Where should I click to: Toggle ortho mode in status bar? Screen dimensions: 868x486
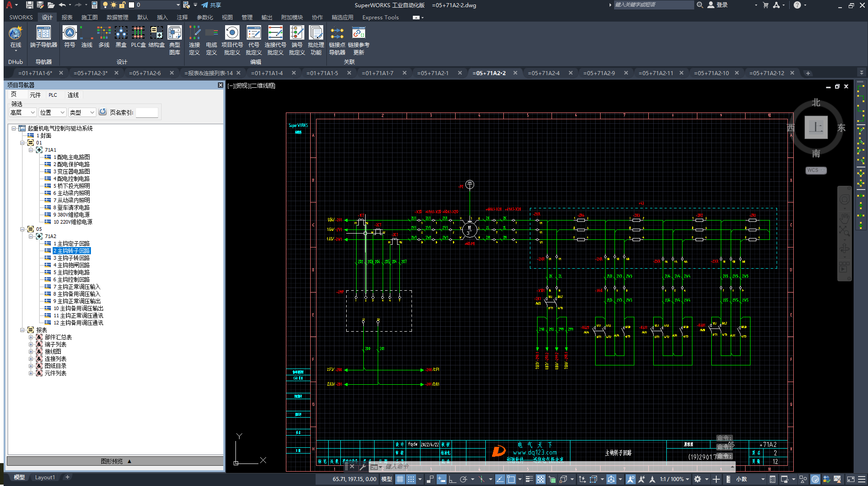pyautogui.click(x=452, y=479)
